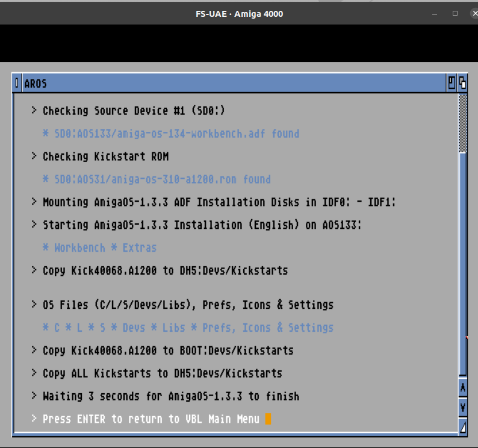Image resolution: width=478 pixels, height=448 pixels.
Task: Click 'amiga-os-310-a1200.rom found' line
Action: coord(157,179)
